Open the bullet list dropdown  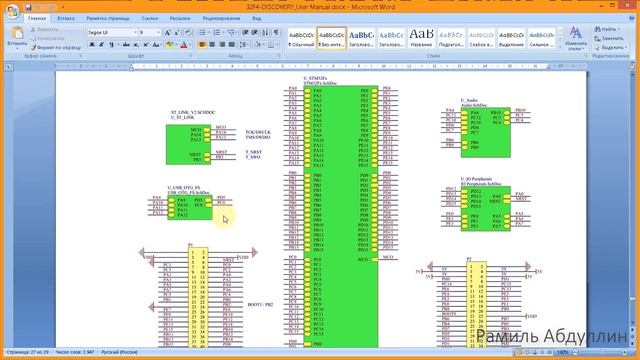208,33
